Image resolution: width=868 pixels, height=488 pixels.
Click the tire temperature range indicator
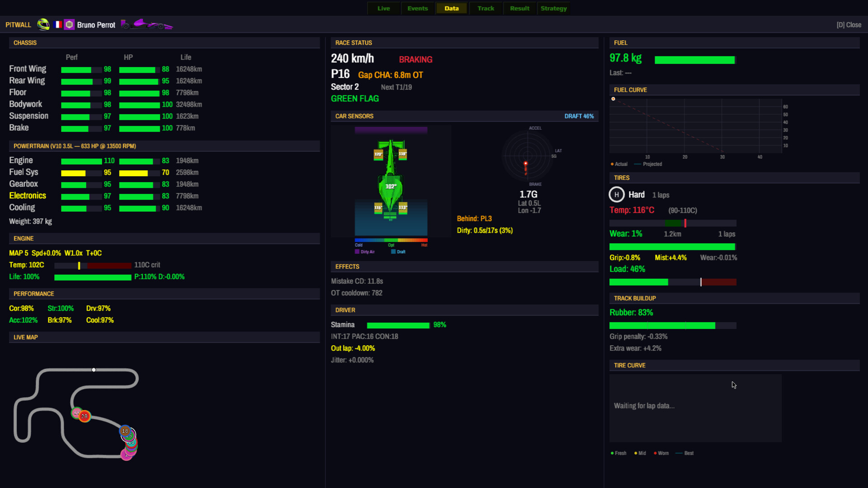point(673,223)
